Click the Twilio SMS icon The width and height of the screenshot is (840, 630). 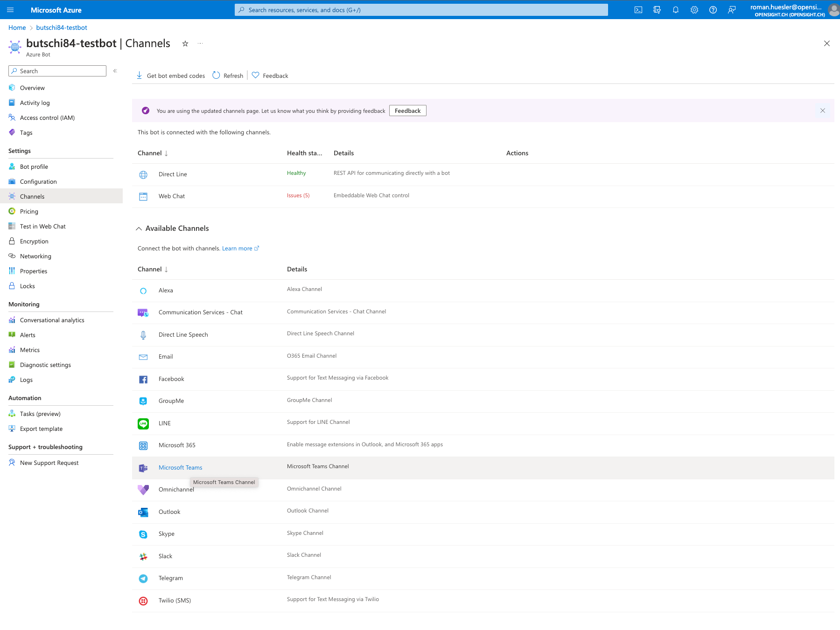pyautogui.click(x=143, y=601)
